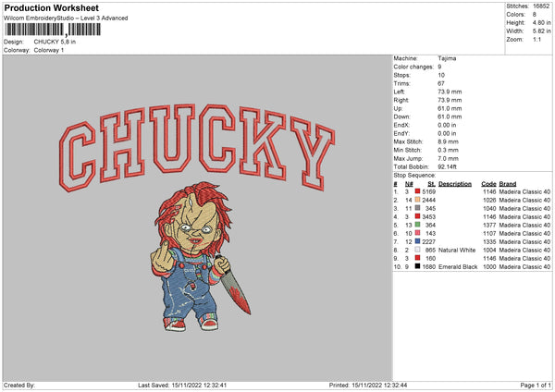Click the Stitches value 16852
Screen dimensions: 555x392
tap(541, 6)
